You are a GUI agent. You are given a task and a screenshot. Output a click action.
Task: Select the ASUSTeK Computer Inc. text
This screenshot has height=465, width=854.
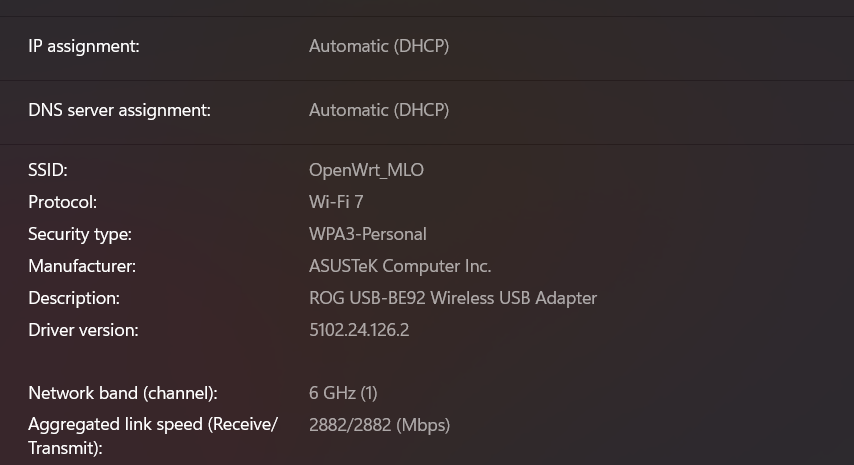click(400, 266)
